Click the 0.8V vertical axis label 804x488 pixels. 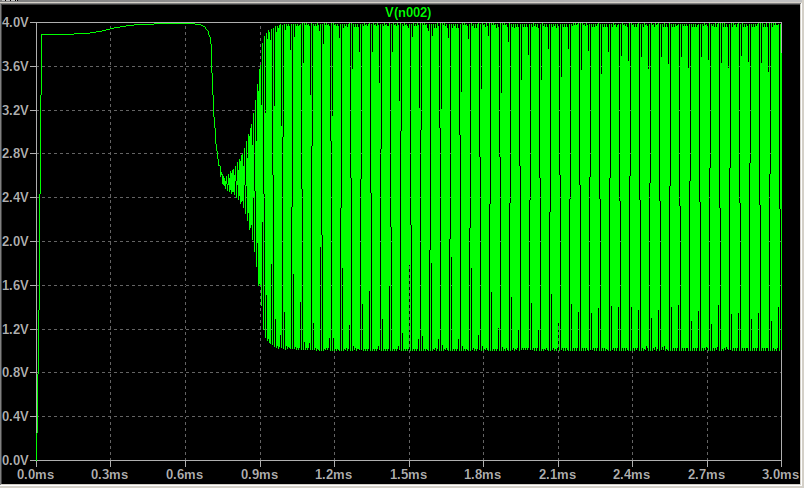point(16,373)
